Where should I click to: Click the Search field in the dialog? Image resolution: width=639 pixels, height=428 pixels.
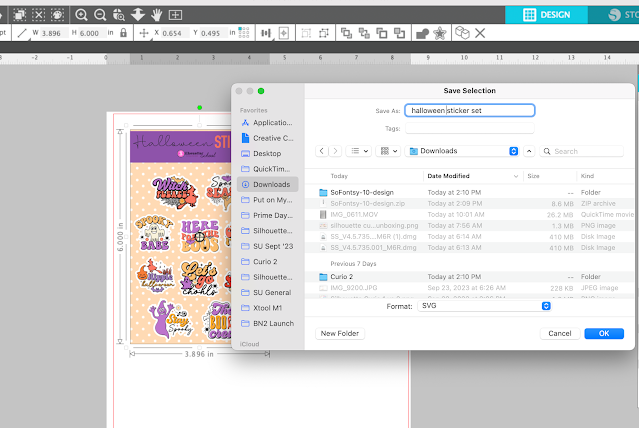pyautogui.click(x=582, y=151)
